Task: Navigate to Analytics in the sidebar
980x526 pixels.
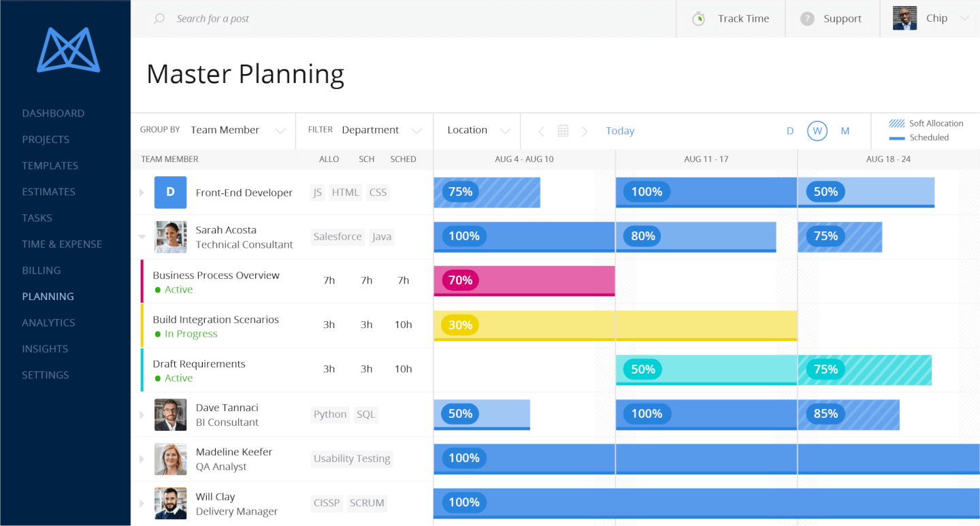Action: [x=49, y=322]
